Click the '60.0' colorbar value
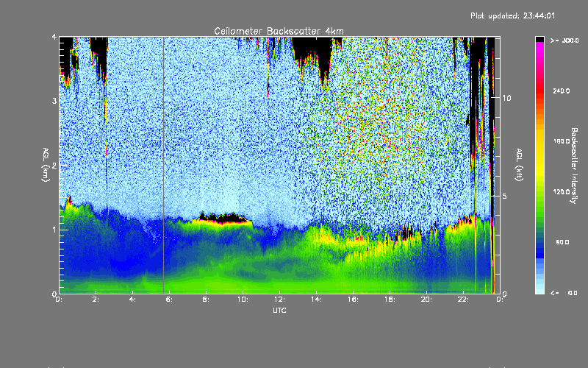The height and width of the screenshot is (368, 588). 562,242
